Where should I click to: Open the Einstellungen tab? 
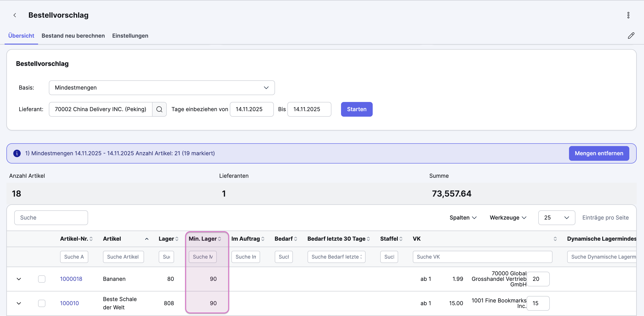click(x=130, y=36)
